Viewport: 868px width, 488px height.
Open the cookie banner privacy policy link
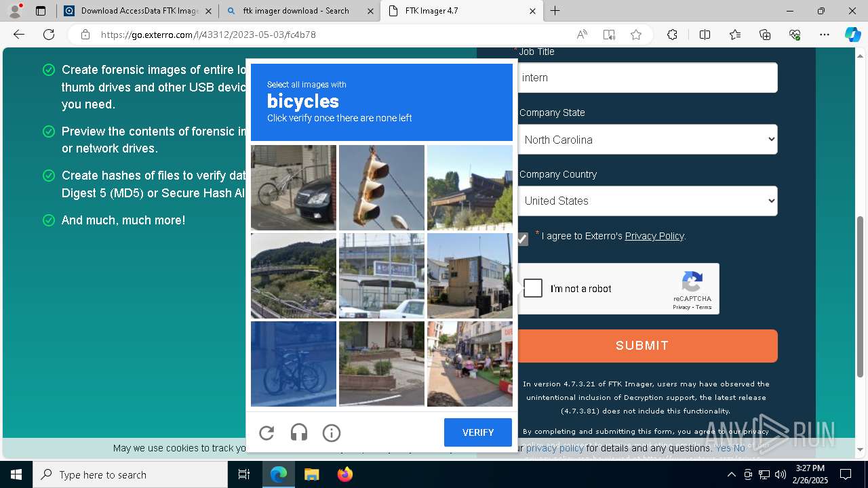pyautogui.click(x=555, y=448)
